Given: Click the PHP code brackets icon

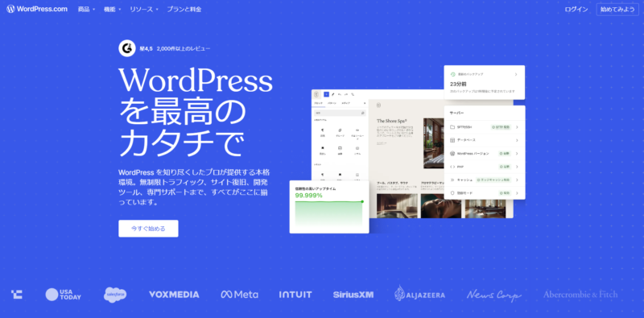Looking at the screenshot, I should tap(452, 167).
